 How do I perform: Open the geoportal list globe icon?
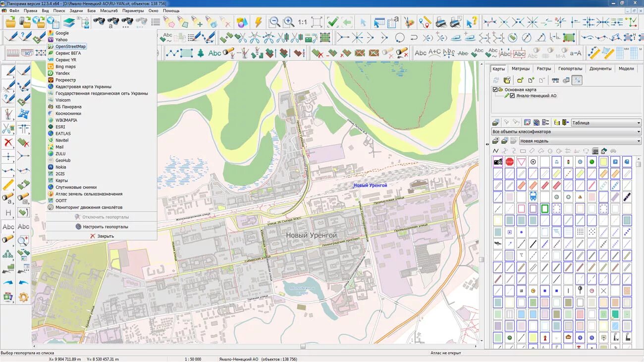click(x=53, y=22)
